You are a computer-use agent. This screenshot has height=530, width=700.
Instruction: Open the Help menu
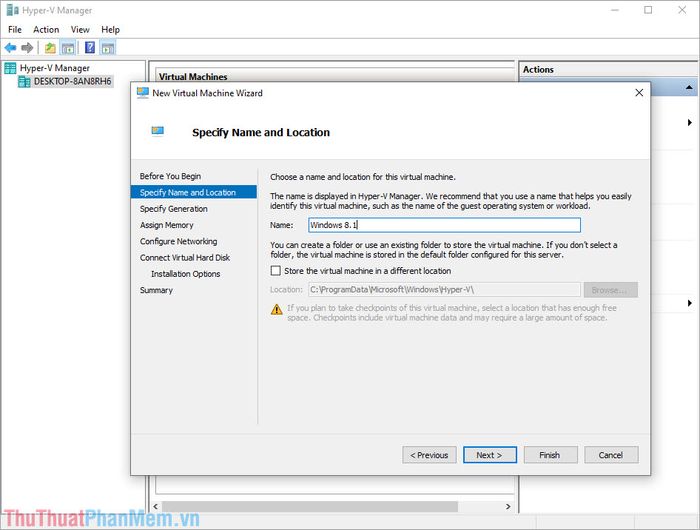[x=110, y=29]
